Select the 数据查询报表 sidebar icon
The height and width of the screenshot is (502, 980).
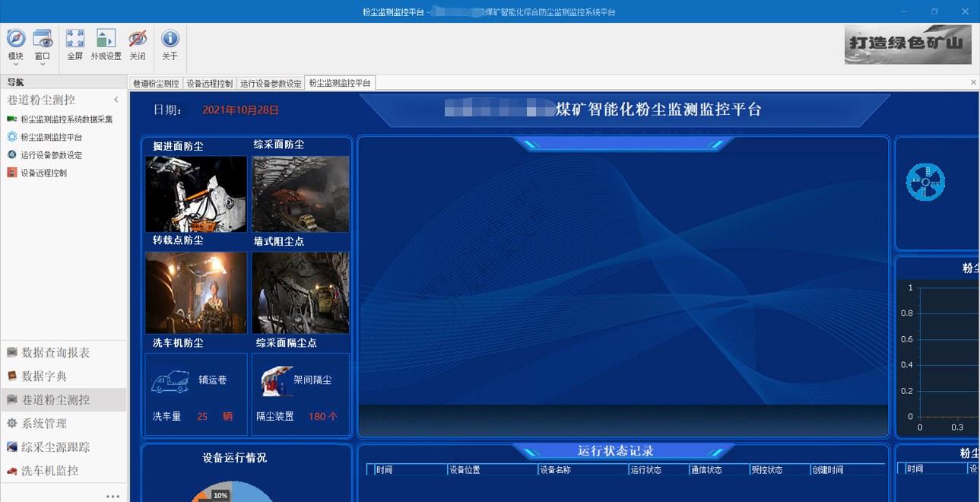pos(13,352)
